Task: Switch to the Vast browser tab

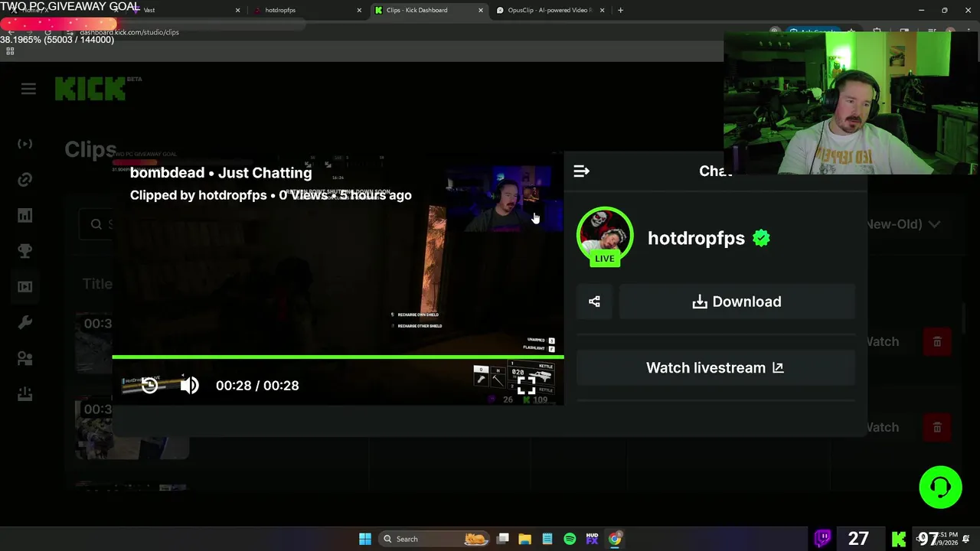Action: (185, 10)
